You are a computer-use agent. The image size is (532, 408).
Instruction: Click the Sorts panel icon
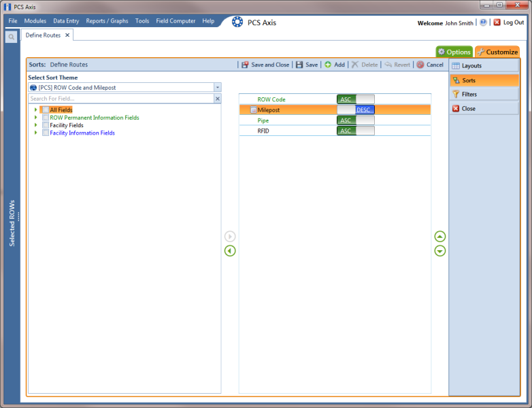coord(456,80)
